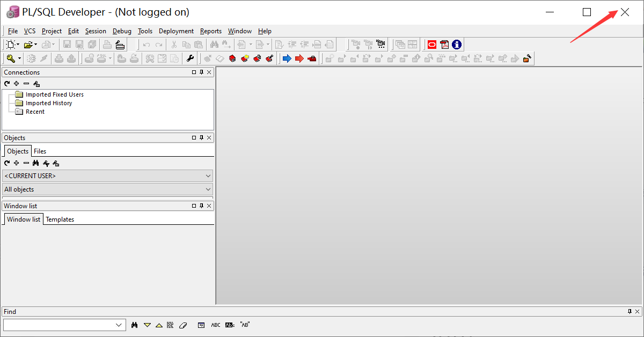Image resolution: width=644 pixels, height=337 pixels.
Task: Click the plus icon in Objects panel
Action: pos(17,163)
